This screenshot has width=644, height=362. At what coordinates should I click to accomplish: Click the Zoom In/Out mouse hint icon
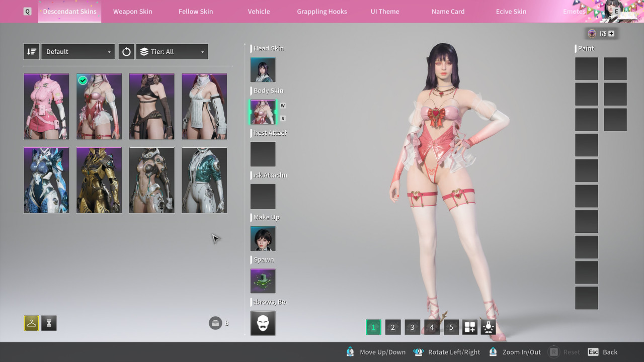coord(493,352)
